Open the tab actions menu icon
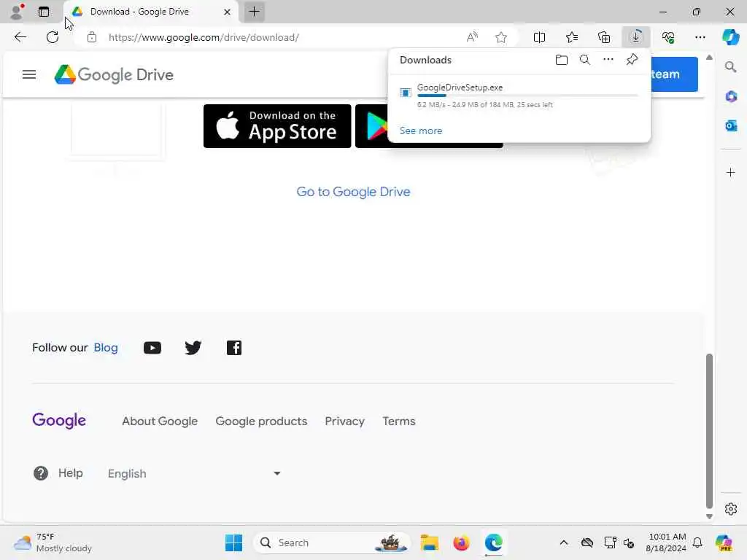 point(43,12)
